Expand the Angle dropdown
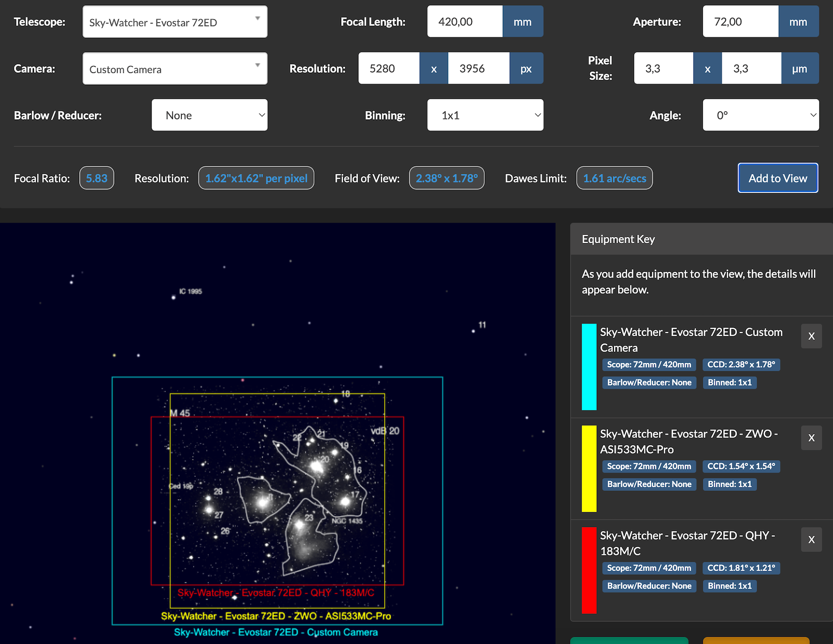 (760, 115)
